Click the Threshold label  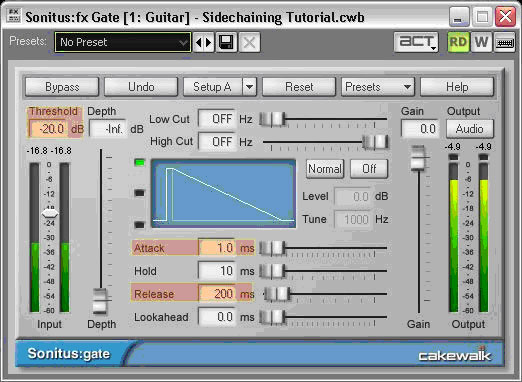pos(53,111)
